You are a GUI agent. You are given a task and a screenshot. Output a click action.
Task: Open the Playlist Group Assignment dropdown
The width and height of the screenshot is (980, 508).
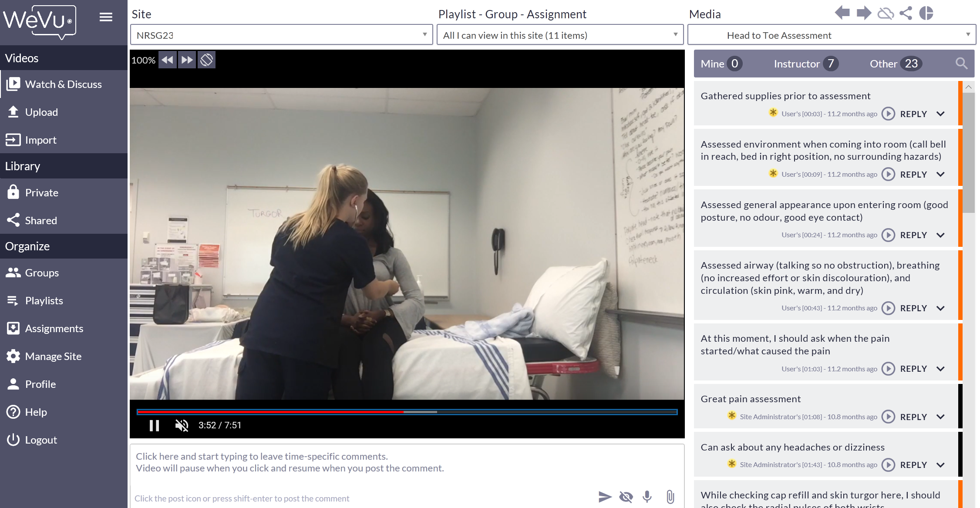pos(560,35)
